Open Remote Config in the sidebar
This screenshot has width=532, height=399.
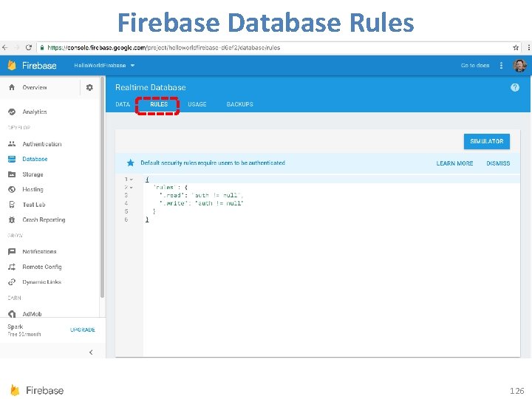click(x=42, y=267)
